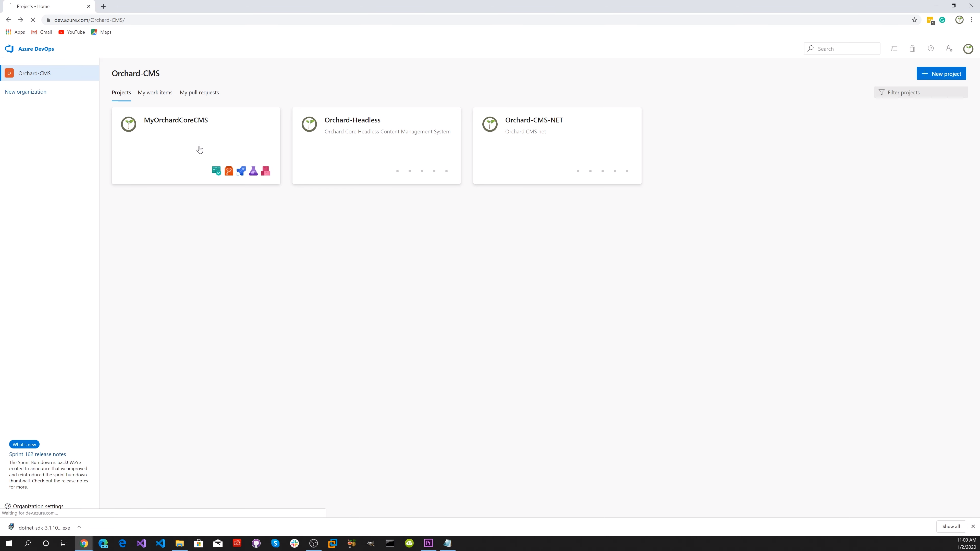Click MyOrchardCoreCMS project avatar
Viewport: 980px width, 551px height.
[x=129, y=124]
